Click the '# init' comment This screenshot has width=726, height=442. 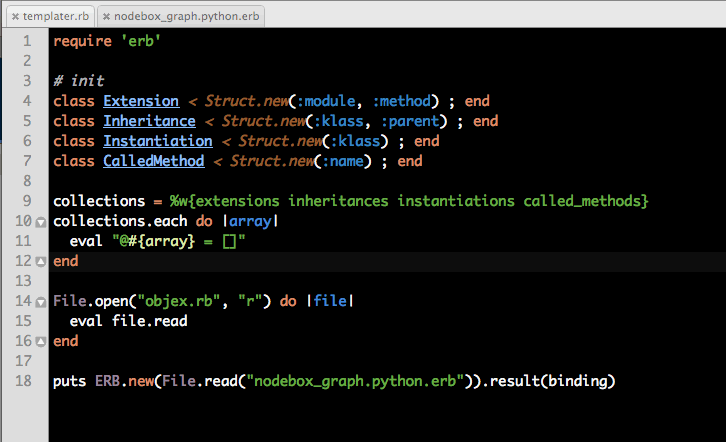[x=78, y=81]
